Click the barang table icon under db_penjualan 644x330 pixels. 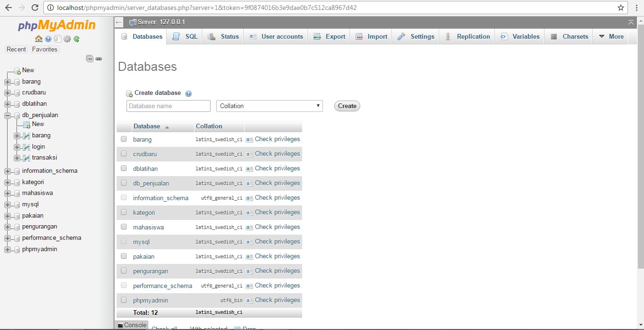click(26, 136)
